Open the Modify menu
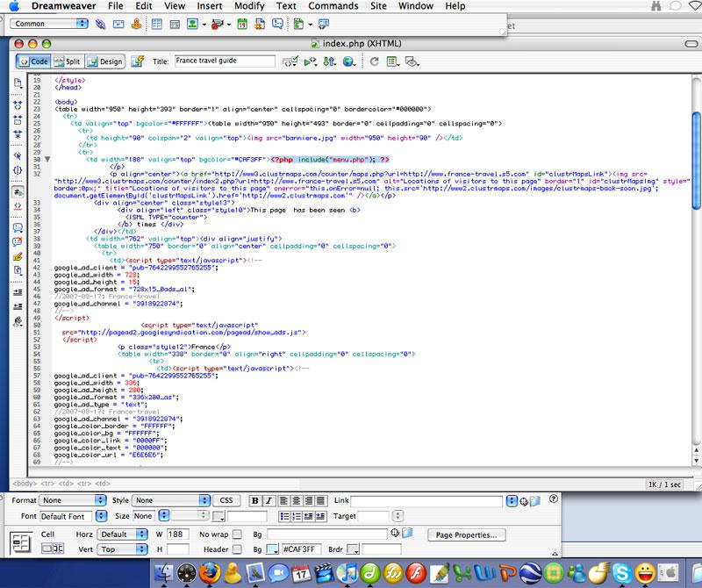 tap(249, 6)
